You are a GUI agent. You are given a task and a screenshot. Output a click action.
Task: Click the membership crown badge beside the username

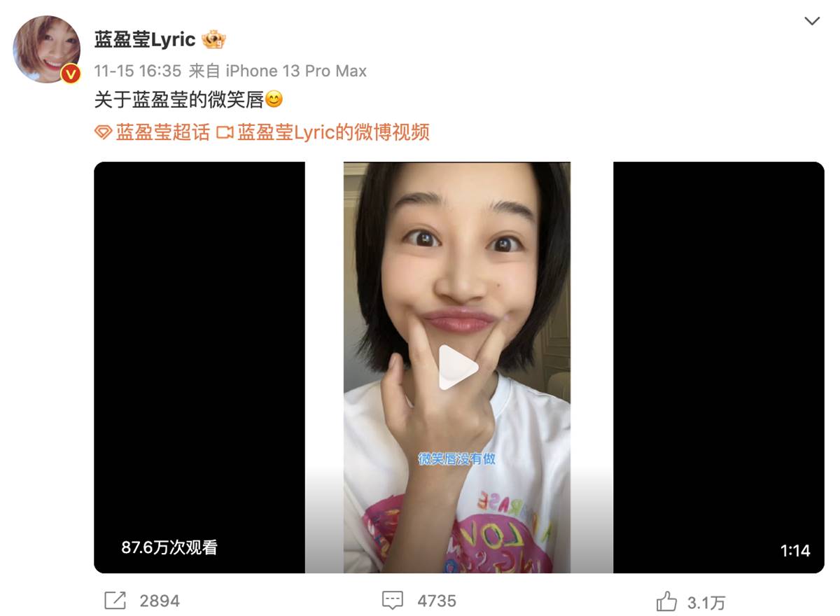213,39
